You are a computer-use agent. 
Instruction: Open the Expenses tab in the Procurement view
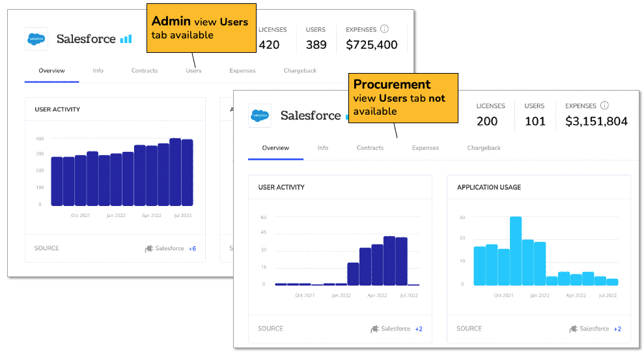[425, 148]
